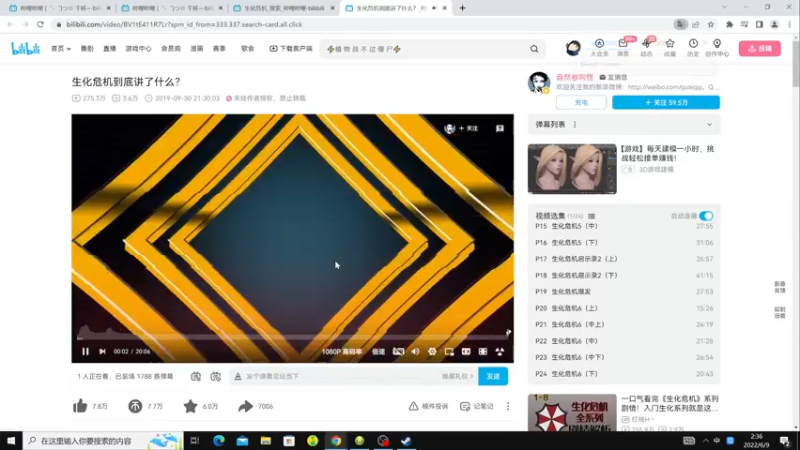
Task: Open the 1080P quality selector
Action: tap(342, 352)
